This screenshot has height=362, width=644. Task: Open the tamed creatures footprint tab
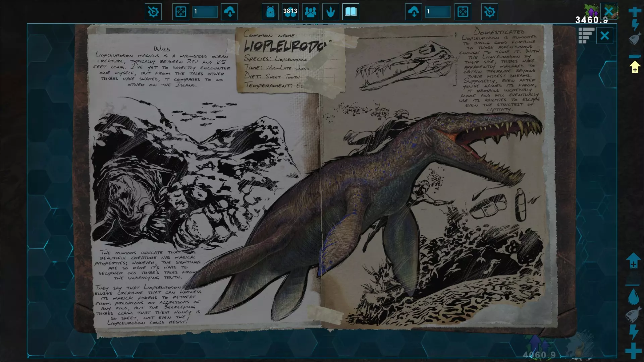coord(330,12)
